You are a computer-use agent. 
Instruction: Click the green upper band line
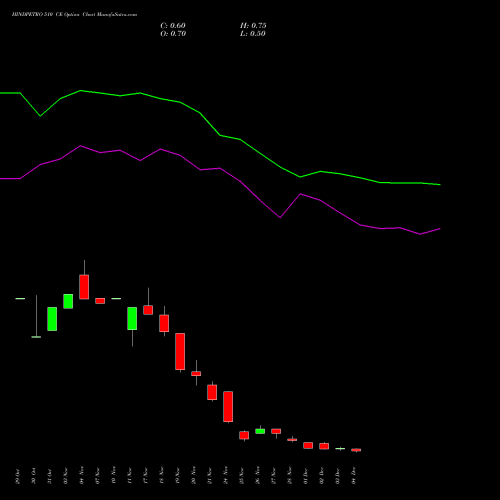tap(220, 135)
